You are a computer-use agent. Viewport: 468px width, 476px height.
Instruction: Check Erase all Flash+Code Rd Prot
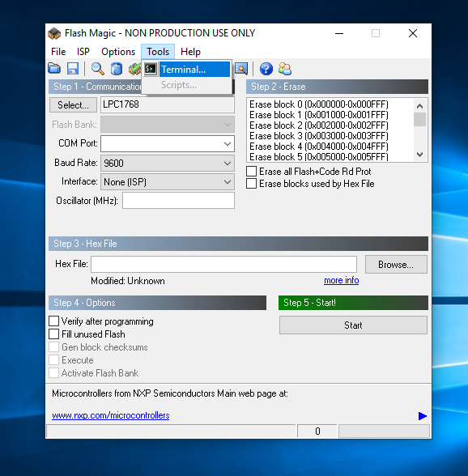251,172
